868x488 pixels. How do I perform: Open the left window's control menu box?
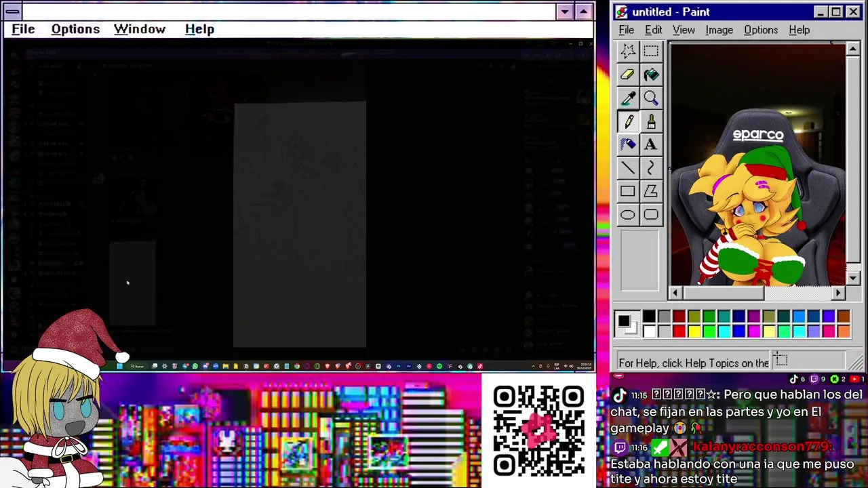pyautogui.click(x=12, y=12)
